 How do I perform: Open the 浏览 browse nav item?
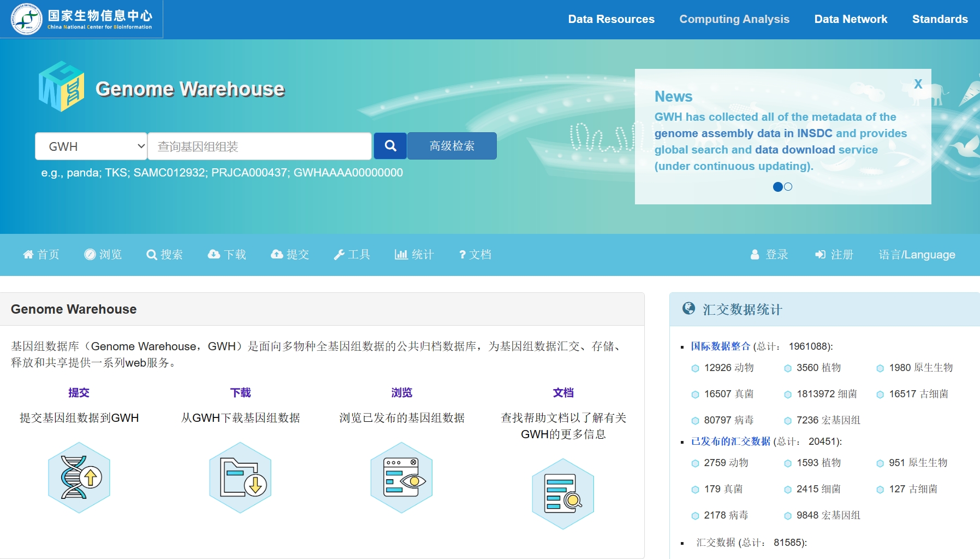(103, 255)
